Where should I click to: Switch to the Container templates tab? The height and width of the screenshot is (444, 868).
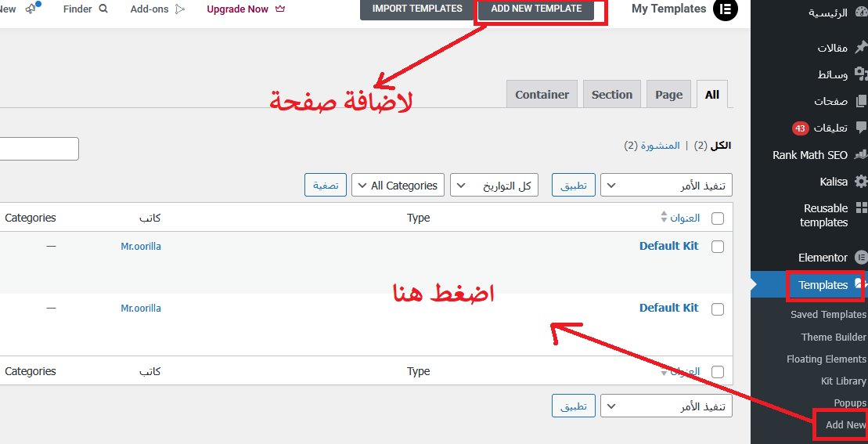[542, 94]
